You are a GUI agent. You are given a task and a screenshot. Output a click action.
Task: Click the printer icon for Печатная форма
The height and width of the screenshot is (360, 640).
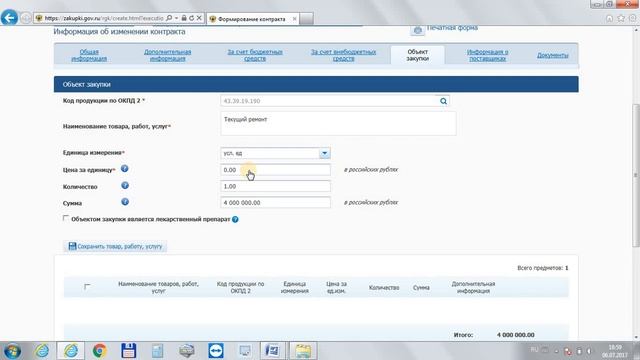pos(417,30)
